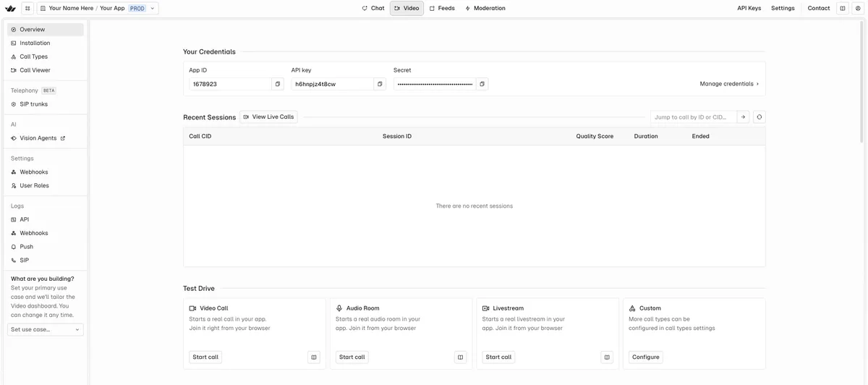
Task: Click View Live Calls button
Action: coord(268,117)
